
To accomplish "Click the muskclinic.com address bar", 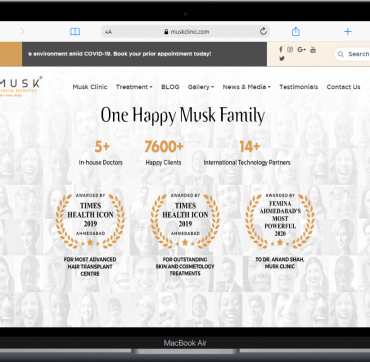I will (x=185, y=32).
